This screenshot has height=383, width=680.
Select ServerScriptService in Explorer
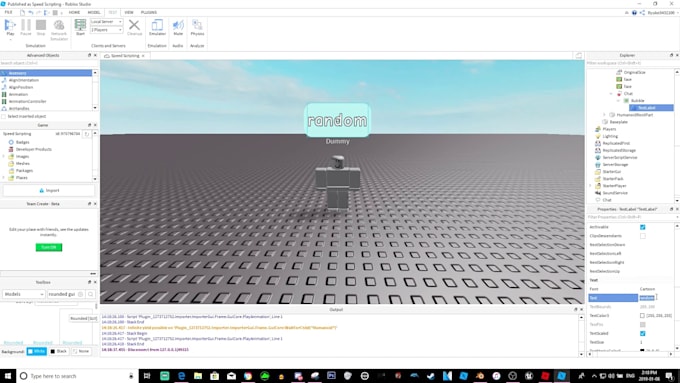(x=620, y=157)
